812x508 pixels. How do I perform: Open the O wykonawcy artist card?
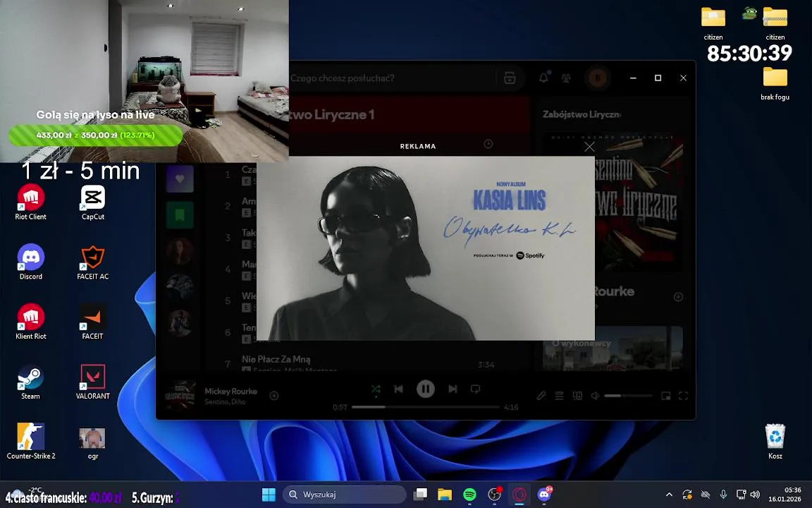tap(612, 349)
